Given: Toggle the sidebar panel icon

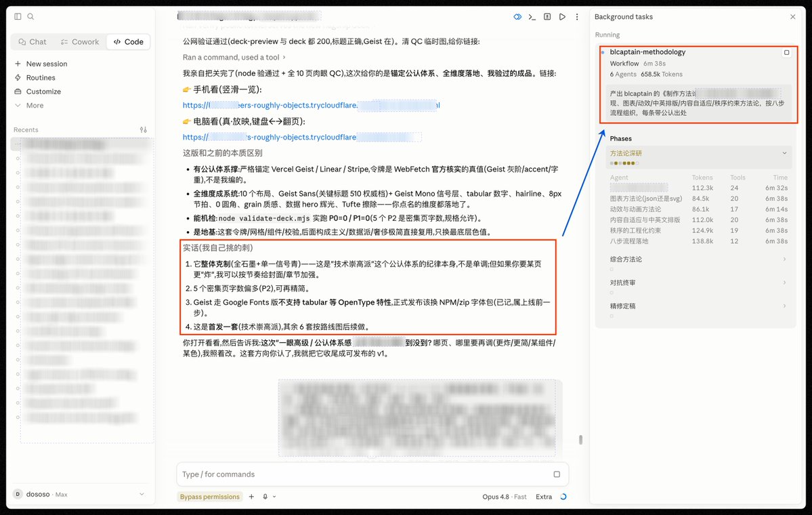Looking at the screenshot, I should click(18, 16).
